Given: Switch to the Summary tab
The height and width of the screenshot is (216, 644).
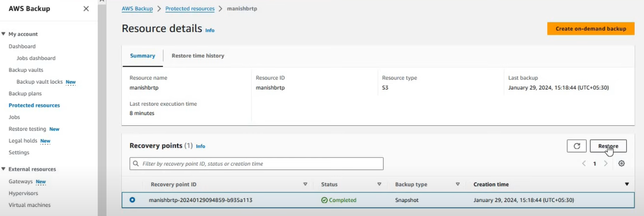Looking at the screenshot, I should (x=142, y=55).
